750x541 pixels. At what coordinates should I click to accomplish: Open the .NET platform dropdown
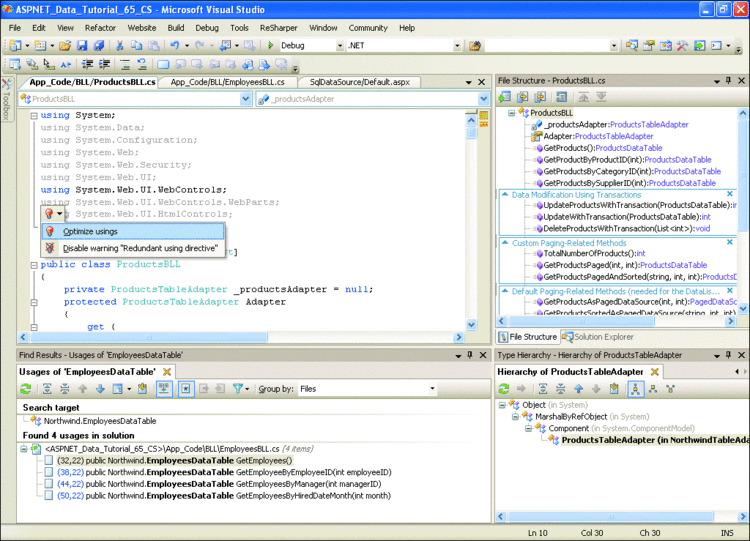click(x=457, y=45)
